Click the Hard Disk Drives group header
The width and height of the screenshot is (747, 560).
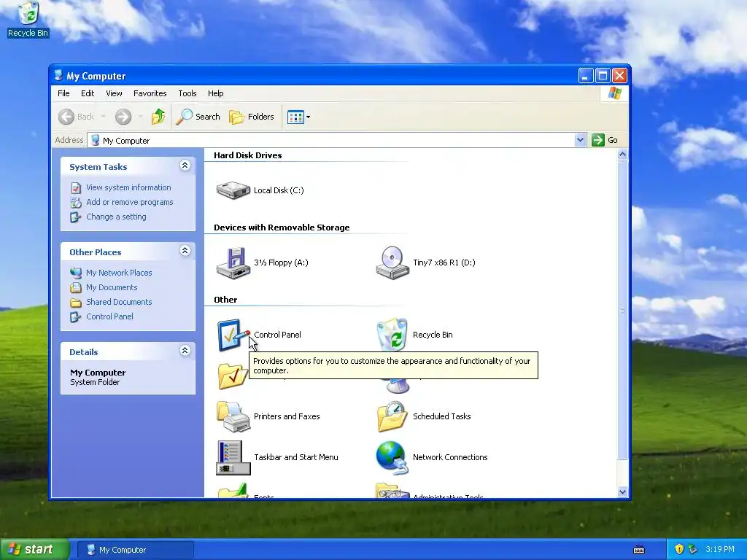[x=248, y=155]
